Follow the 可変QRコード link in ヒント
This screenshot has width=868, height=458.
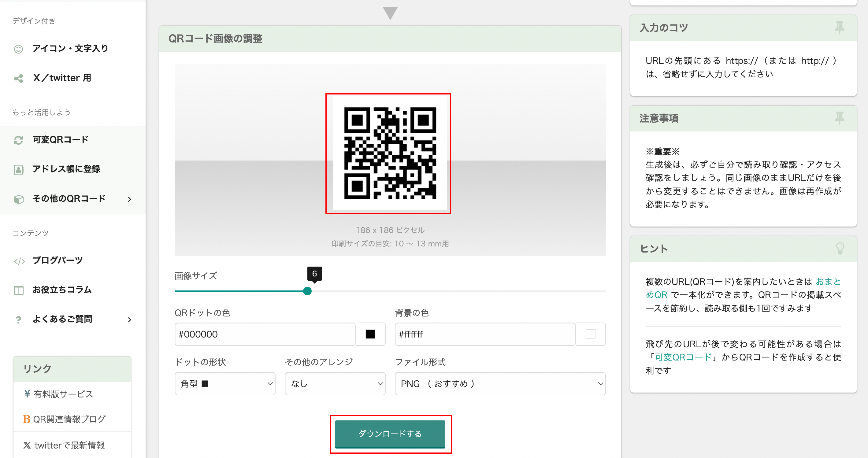[x=683, y=357]
